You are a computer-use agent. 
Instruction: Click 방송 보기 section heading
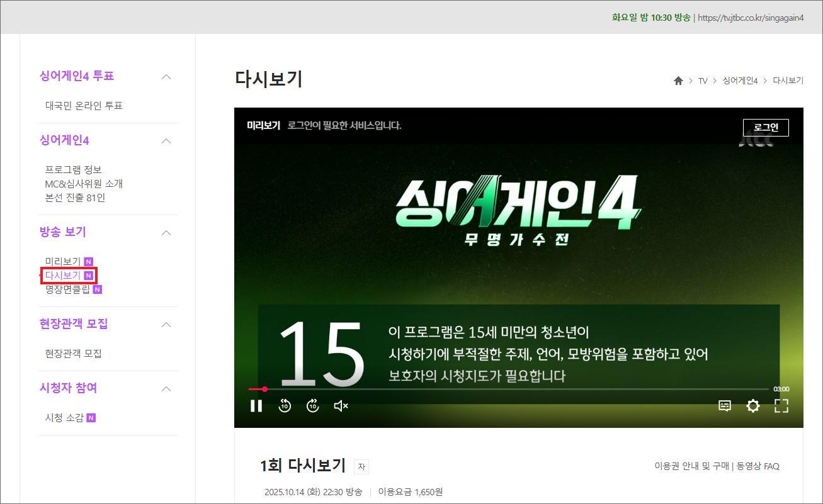[62, 232]
